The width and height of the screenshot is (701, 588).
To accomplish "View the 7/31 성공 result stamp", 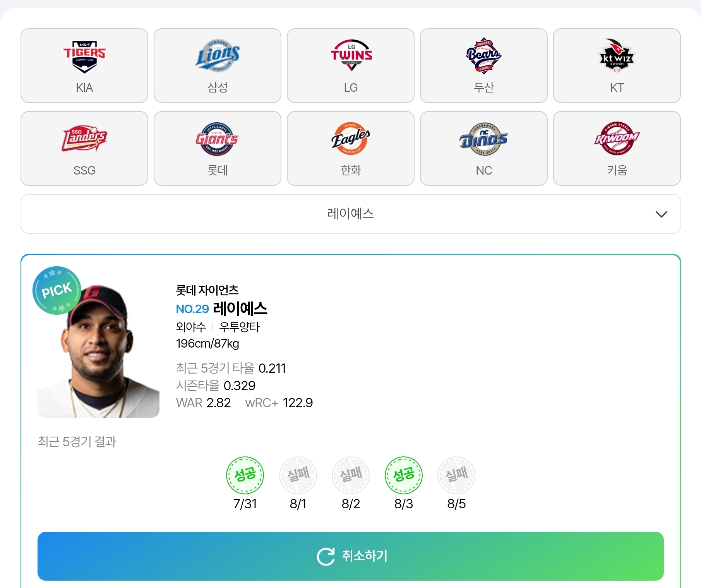I will 245,475.
